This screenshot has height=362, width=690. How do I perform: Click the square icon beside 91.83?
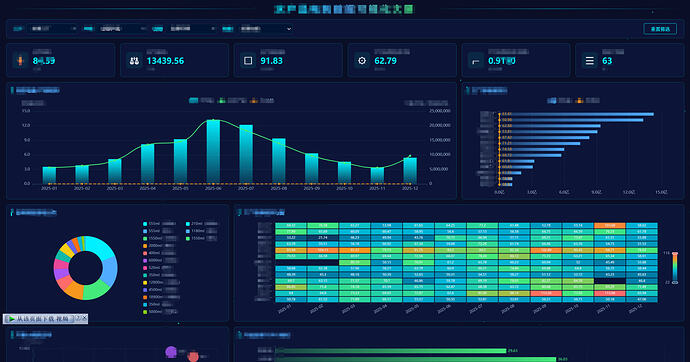point(248,61)
